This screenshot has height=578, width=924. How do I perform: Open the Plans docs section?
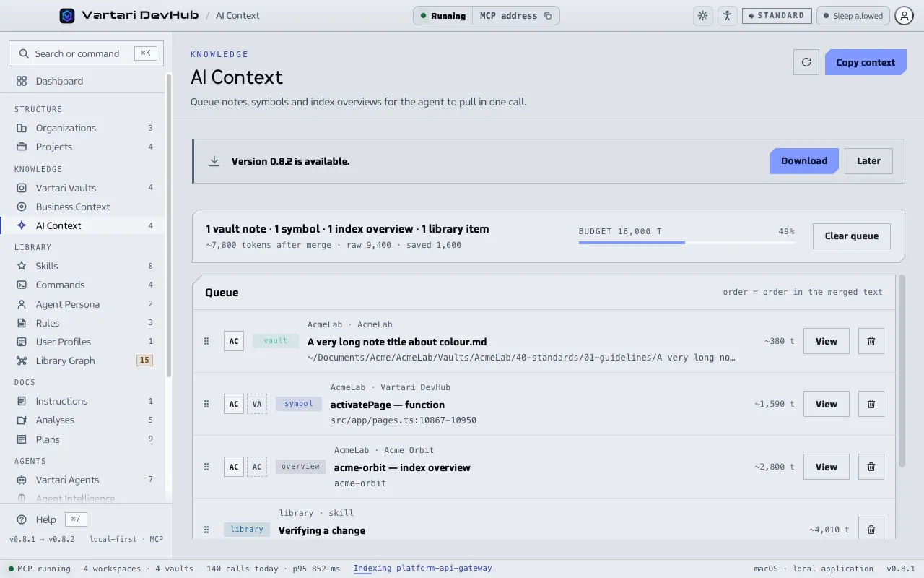point(82,439)
